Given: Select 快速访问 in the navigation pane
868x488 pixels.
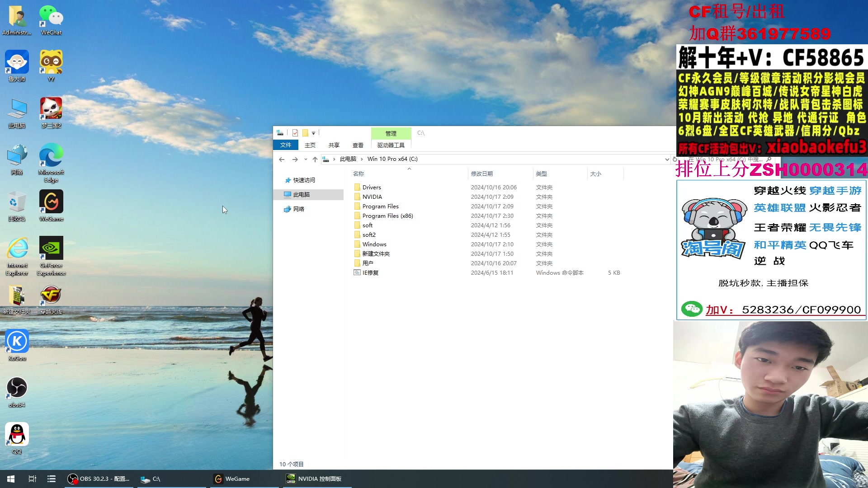Looking at the screenshot, I should (304, 180).
